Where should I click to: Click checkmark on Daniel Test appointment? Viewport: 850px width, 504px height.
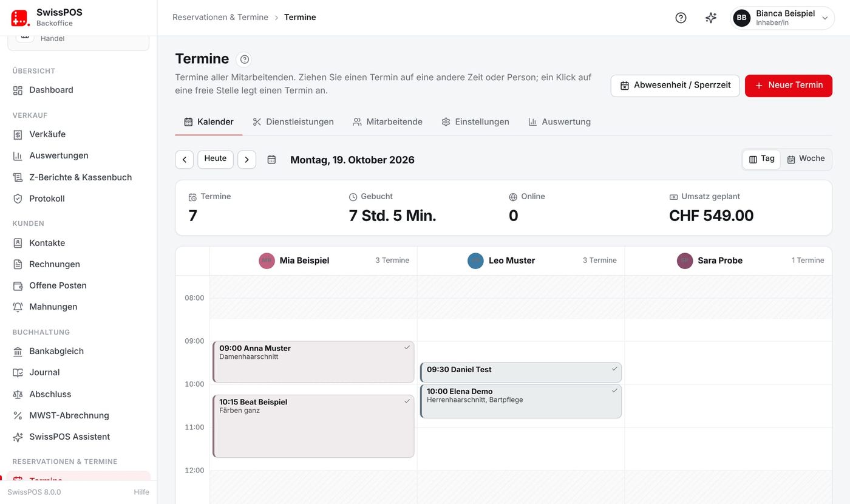pyautogui.click(x=614, y=369)
